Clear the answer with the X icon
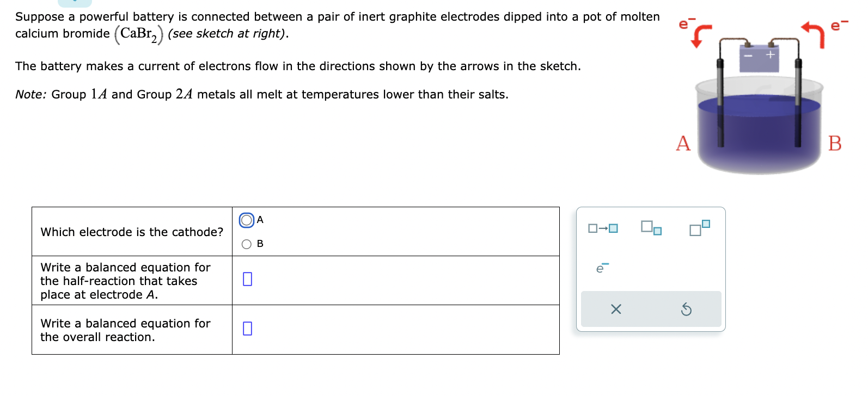Image resolution: width=868 pixels, height=396 pixels. (615, 309)
